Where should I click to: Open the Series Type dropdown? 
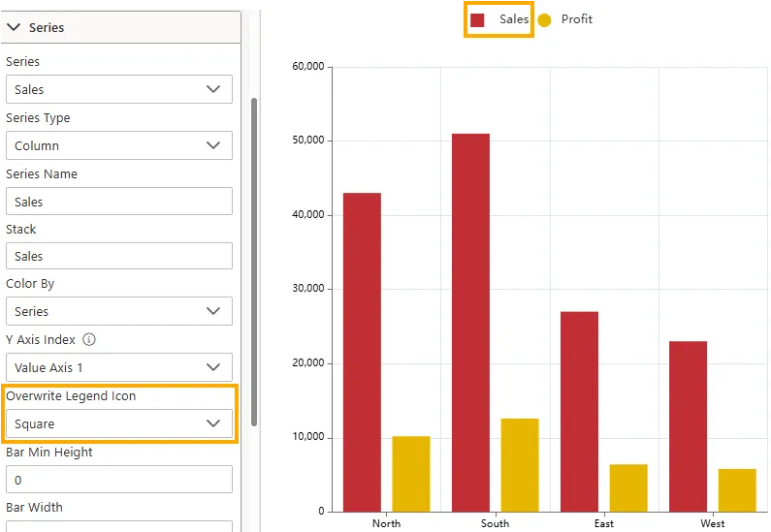tap(118, 145)
